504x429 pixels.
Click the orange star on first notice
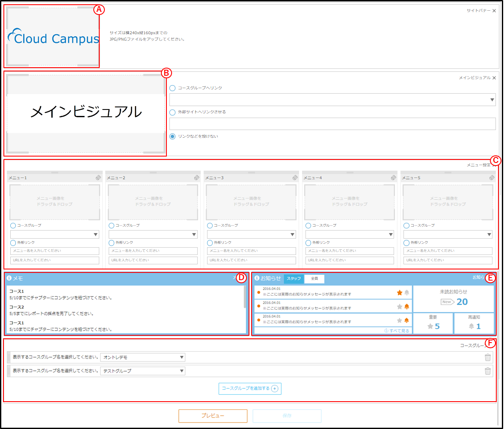point(400,293)
